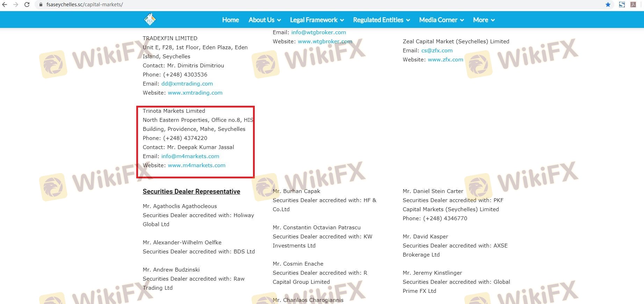This screenshot has height=304, width=644.
Task: Open the Media Corner menu
Action: [441, 20]
